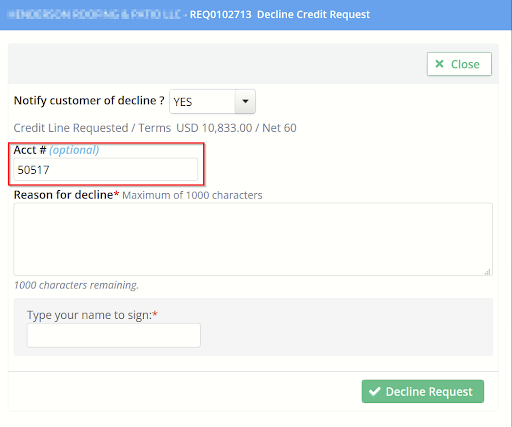
Task: Click the Acct # label
Action: pos(30,150)
